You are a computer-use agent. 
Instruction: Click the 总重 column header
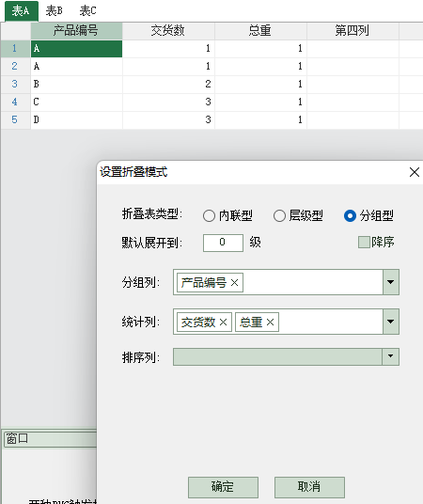tap(260, 31)
